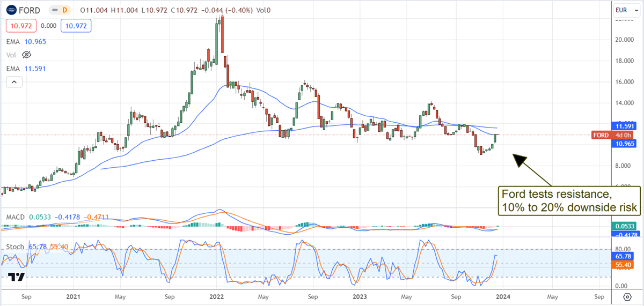
Task: Open chart settings with the bottom-right gear icon
Action: (x=626, y=296)
